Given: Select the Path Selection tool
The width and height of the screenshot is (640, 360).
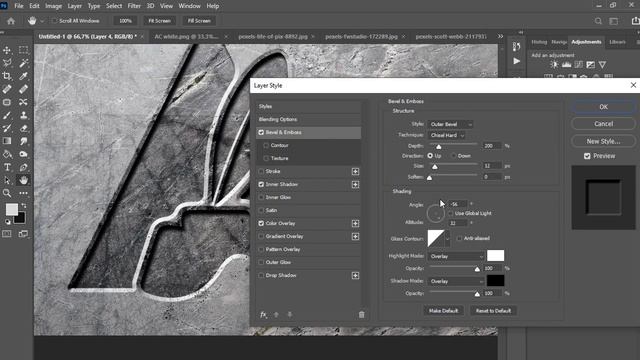Looking at the screenshot, I should [x=7, y=180].
